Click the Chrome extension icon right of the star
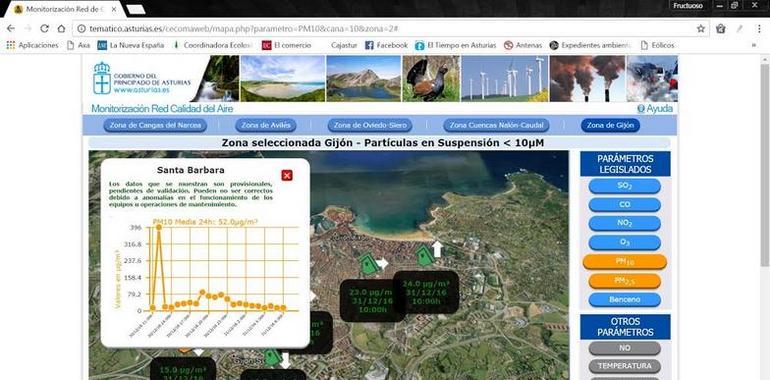 720,29
